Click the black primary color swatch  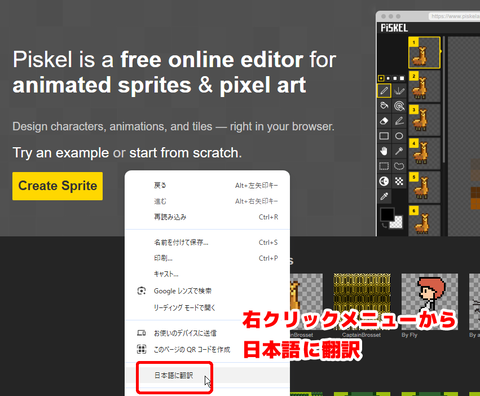387,214
